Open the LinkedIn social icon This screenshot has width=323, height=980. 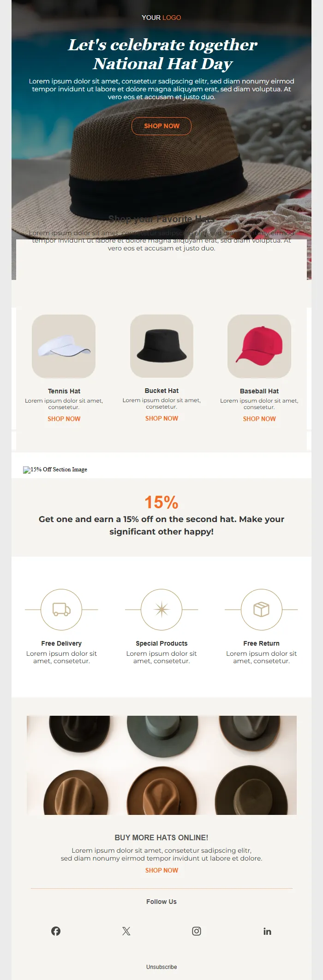267,931
